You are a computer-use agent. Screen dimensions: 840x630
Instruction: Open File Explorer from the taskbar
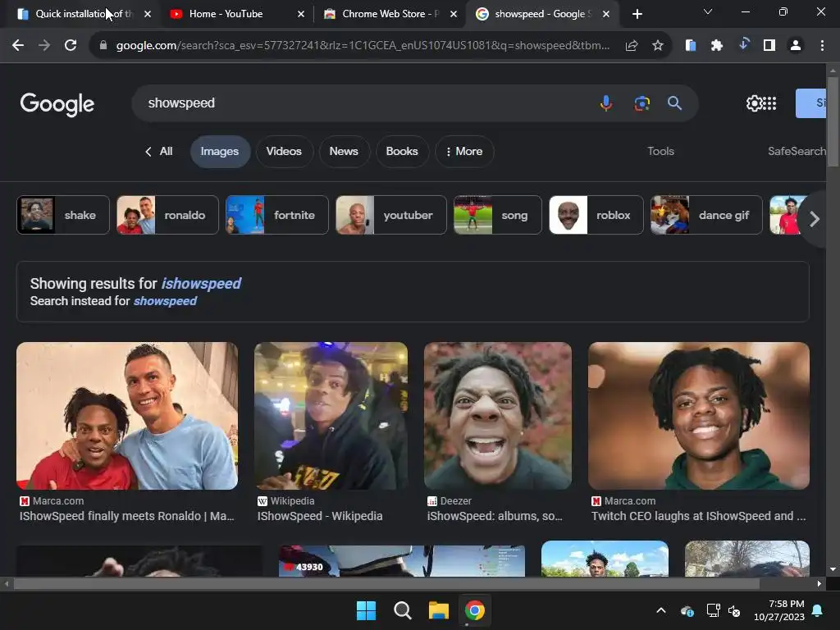[x=439, y=610]
